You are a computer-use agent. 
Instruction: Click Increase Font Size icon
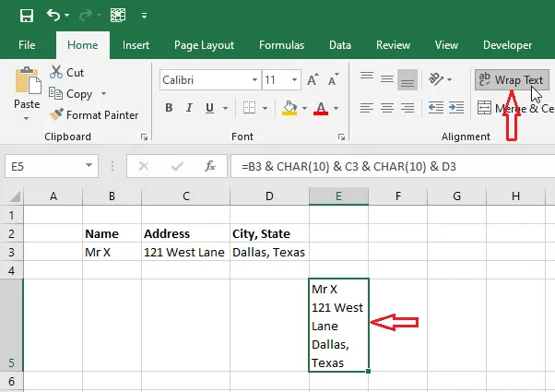313,79
